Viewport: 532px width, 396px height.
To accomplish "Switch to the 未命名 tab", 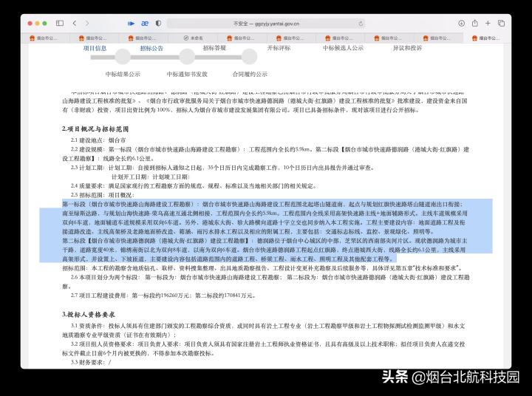I will coord(193,38).
